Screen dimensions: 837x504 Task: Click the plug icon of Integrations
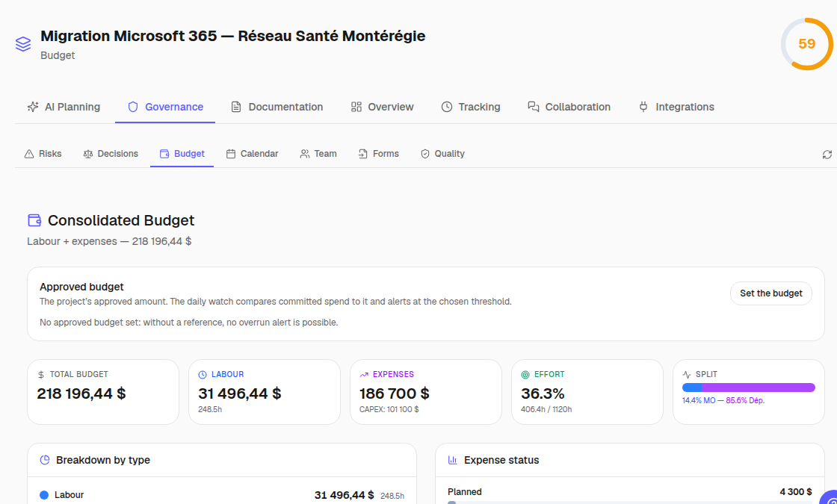point(643,107)
